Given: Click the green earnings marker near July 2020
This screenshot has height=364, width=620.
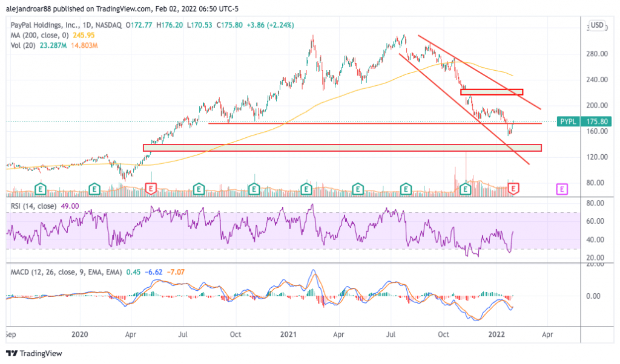Looking at the screenshot, I should pyautogui.click(x=199, y=189).
